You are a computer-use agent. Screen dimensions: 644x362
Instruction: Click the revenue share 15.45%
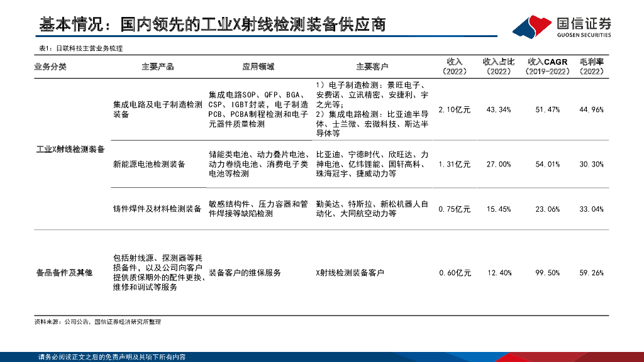[499, 209]
